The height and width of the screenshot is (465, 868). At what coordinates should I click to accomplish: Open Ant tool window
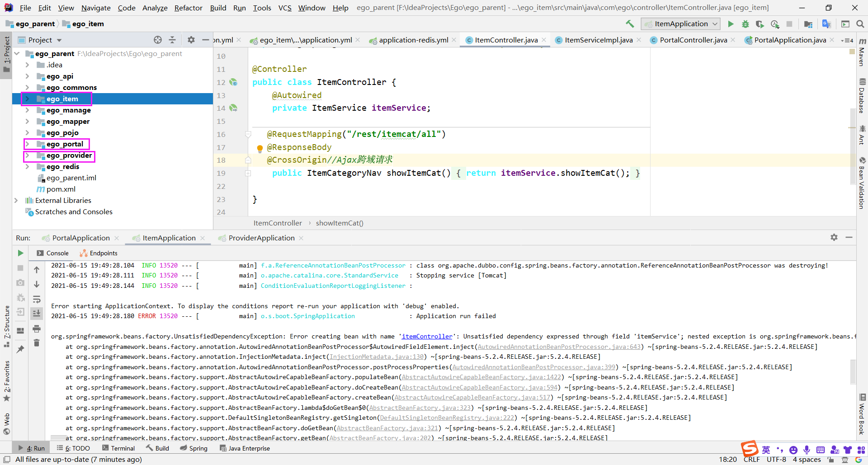[x=862, y=135]
